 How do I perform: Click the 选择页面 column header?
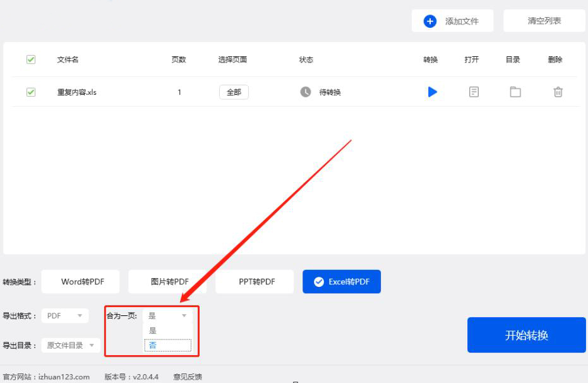pyautogui.click(x=232, y=59)
